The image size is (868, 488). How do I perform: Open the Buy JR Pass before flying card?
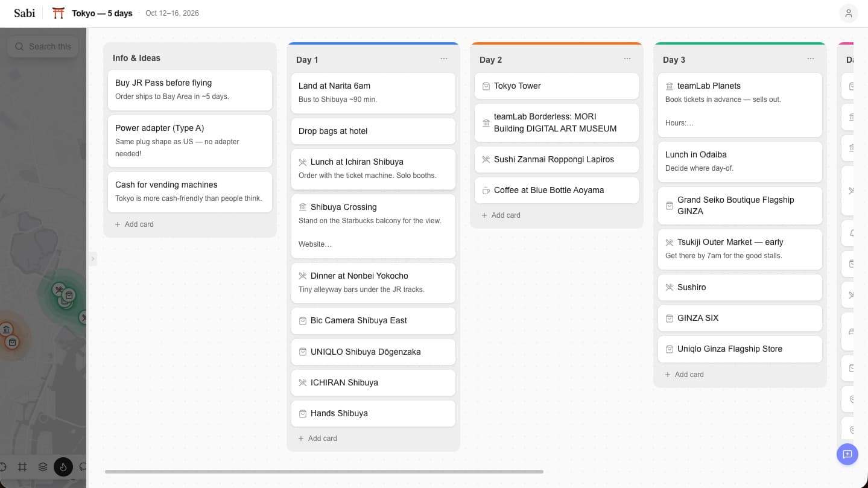(190, 90)
